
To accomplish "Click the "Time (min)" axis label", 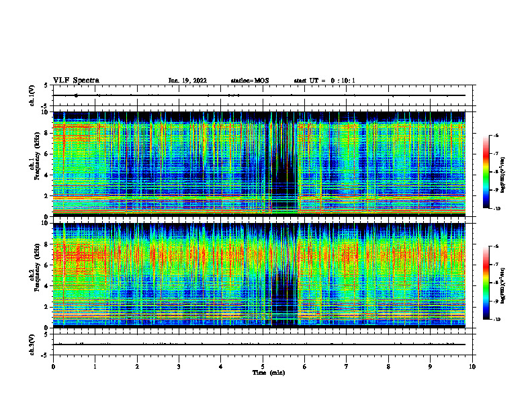I will click(269, 373).
